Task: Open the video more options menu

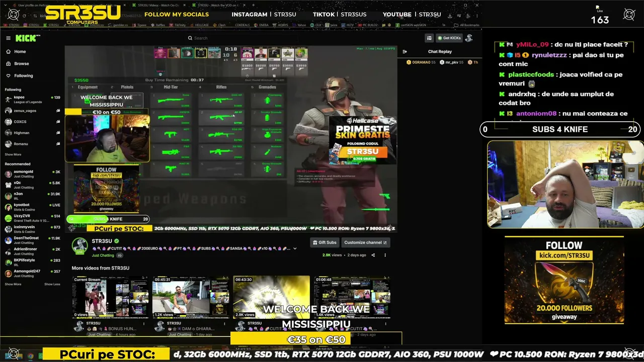Action: [x=385, y=255]
